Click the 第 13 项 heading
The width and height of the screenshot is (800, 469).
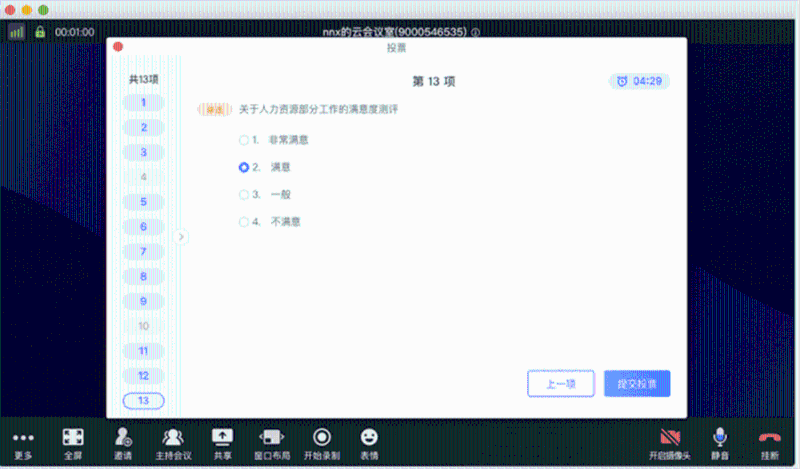(x=433, y=82)
